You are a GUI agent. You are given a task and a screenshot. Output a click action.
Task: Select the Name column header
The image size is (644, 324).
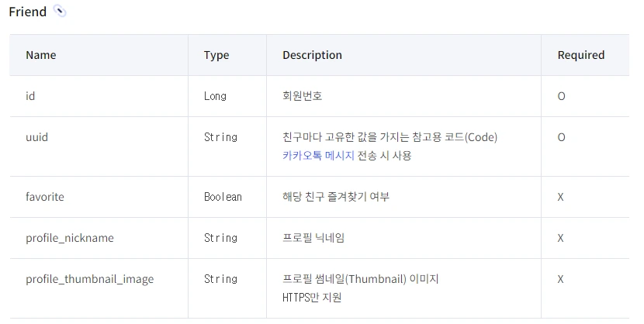pyautogui.click(x=41, y=55)
